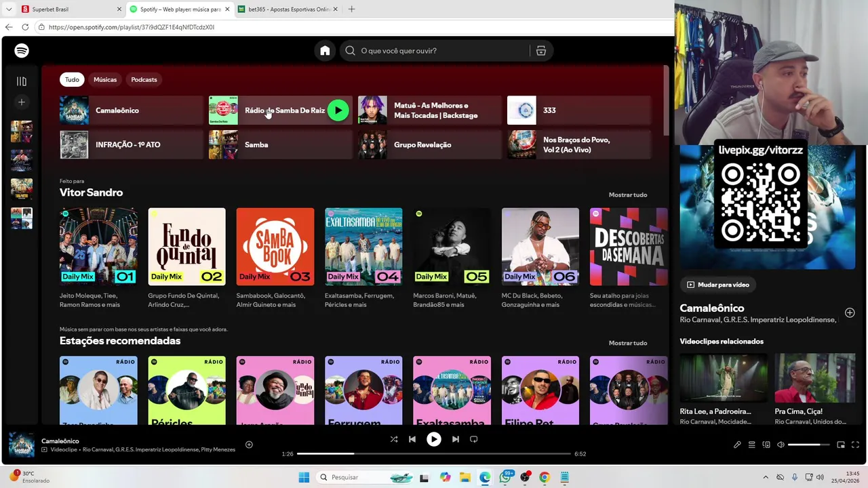
Task: Open the Spotify logo home link
Action: pyautogui.click(x=22, y=51)
